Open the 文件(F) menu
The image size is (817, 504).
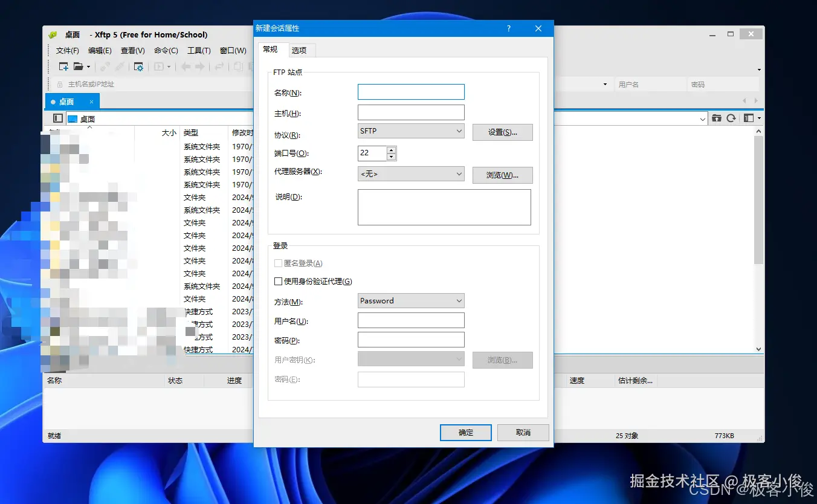pos(68,51)
